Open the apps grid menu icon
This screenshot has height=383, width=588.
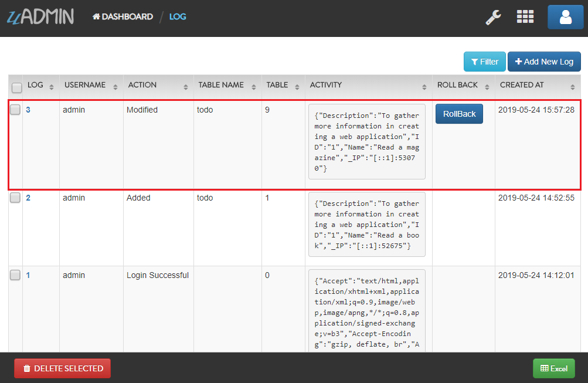pyautogui.click(x=525, y=16)
